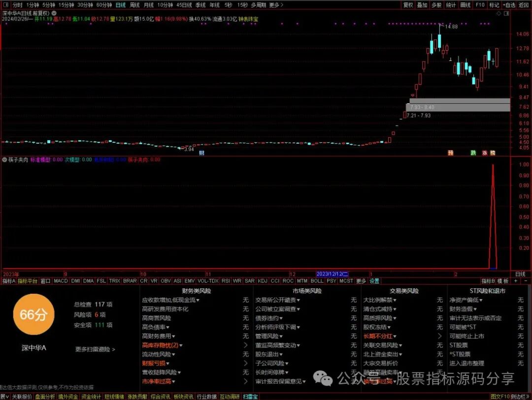
Task: Switch to the 周线 weekly period
Action: point(134,5)
